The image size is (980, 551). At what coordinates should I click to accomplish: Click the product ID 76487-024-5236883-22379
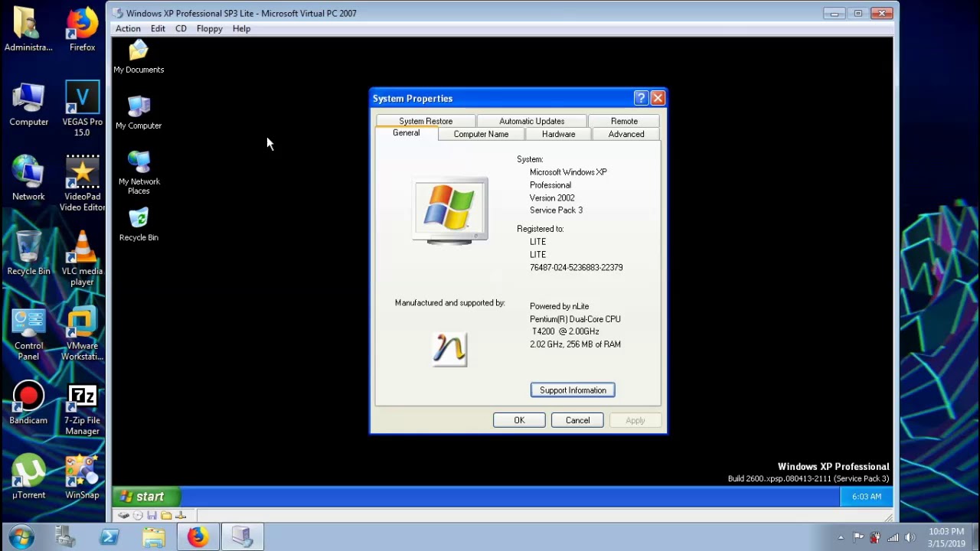576,267
